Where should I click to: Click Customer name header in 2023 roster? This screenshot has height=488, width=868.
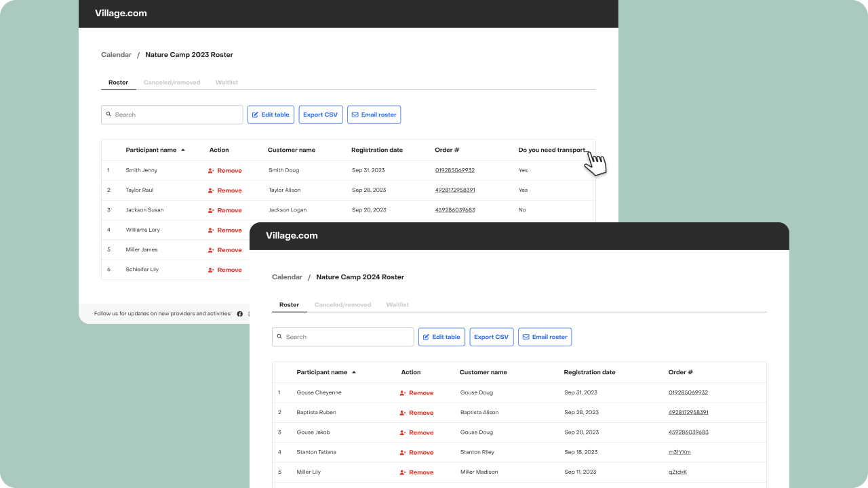click(x=292, y=150)
